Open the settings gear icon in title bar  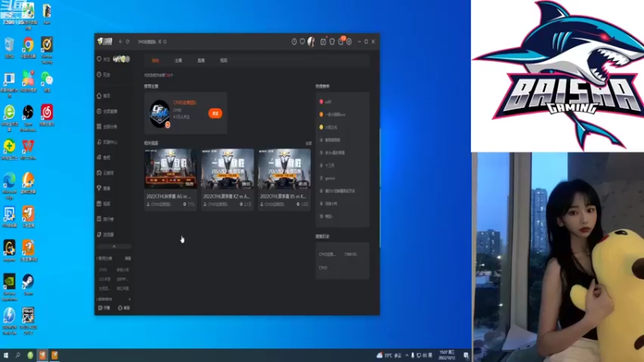tap(349, 42)
